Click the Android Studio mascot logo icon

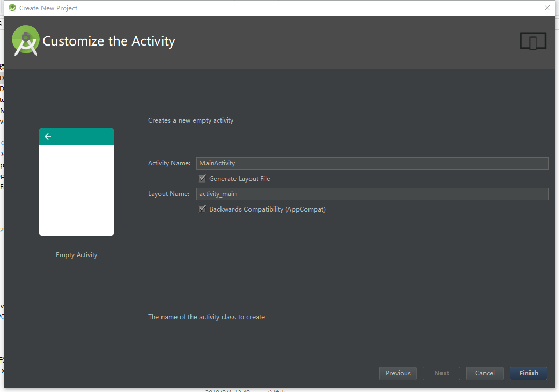pyautogui.click(x=25, y=40)
